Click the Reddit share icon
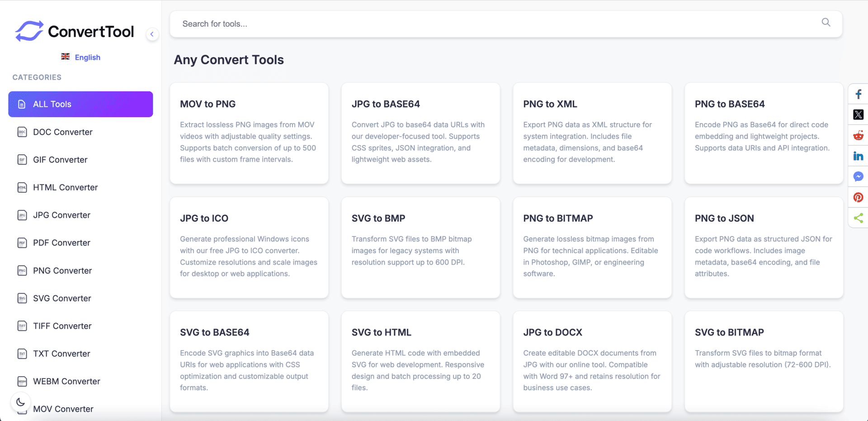868x421 pixels. (858, 136)
